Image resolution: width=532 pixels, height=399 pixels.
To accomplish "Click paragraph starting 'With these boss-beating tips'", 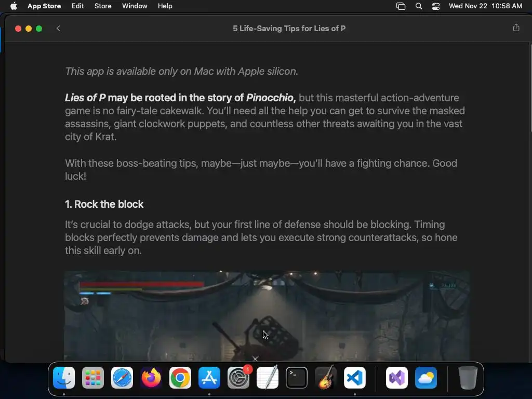I will coord(261,170).
